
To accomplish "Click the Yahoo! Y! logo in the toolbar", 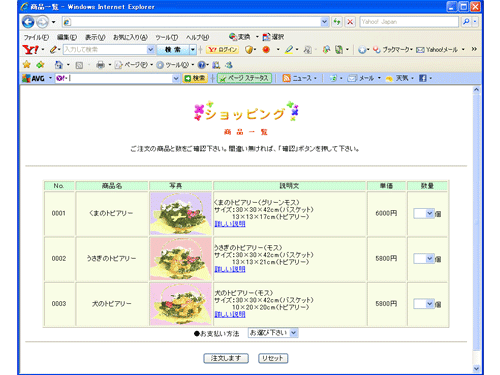I will tap(30, 50).
